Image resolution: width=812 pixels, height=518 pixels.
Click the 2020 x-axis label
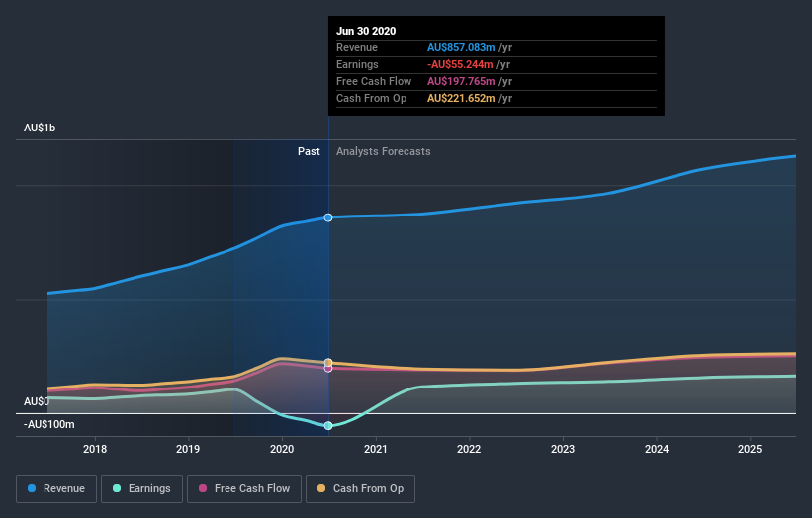tap(282, 449)
